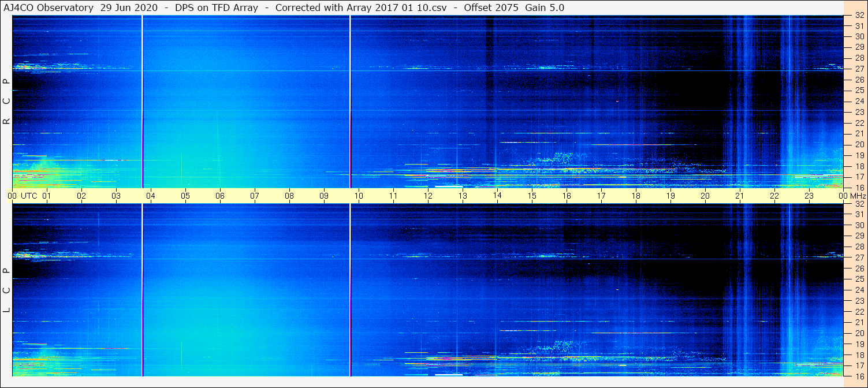Click the 09 hour tick label
Screen dimensions: 868x388
click(x=324, y=196)
